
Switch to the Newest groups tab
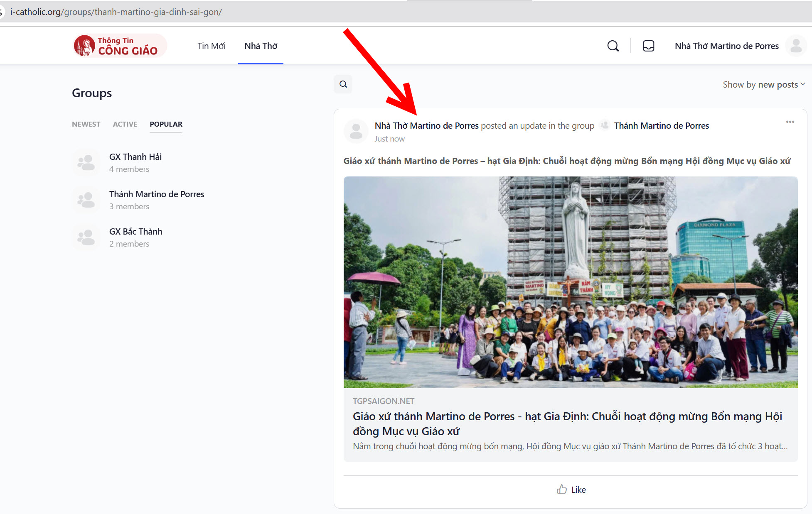(x=86, y=124)
